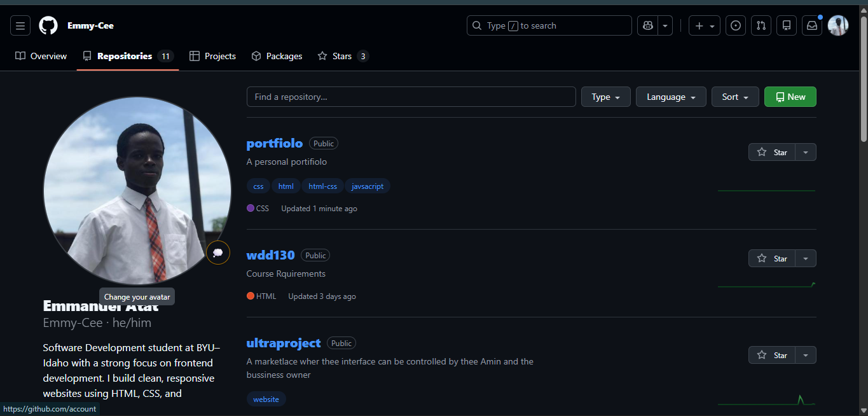The image size is (868, 416).
Task: Open the repositories icon in header
Action: [787, 26]
